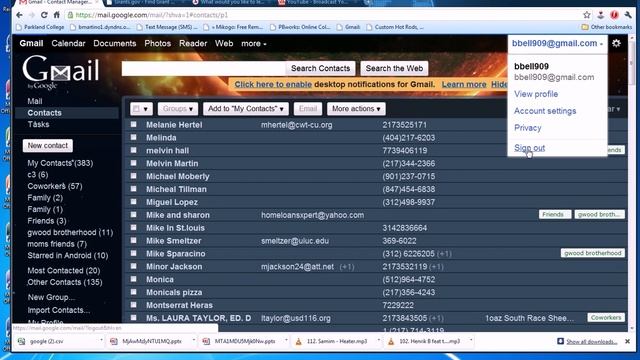This screenshot has width=640, height=360.
Task: Reload the page with the refresh icon
Action: 44,15
